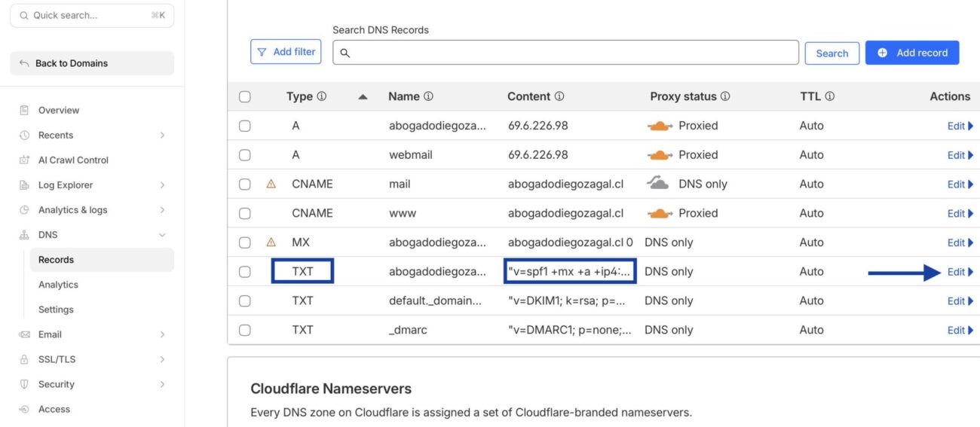
Task: Click the info icon beside TTL header
Action: pyautogui.click(x=829, y=96)
